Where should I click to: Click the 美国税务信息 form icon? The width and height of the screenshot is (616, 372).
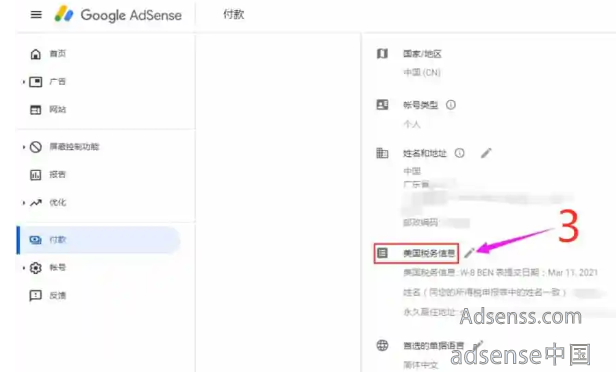tap(382, 253)
